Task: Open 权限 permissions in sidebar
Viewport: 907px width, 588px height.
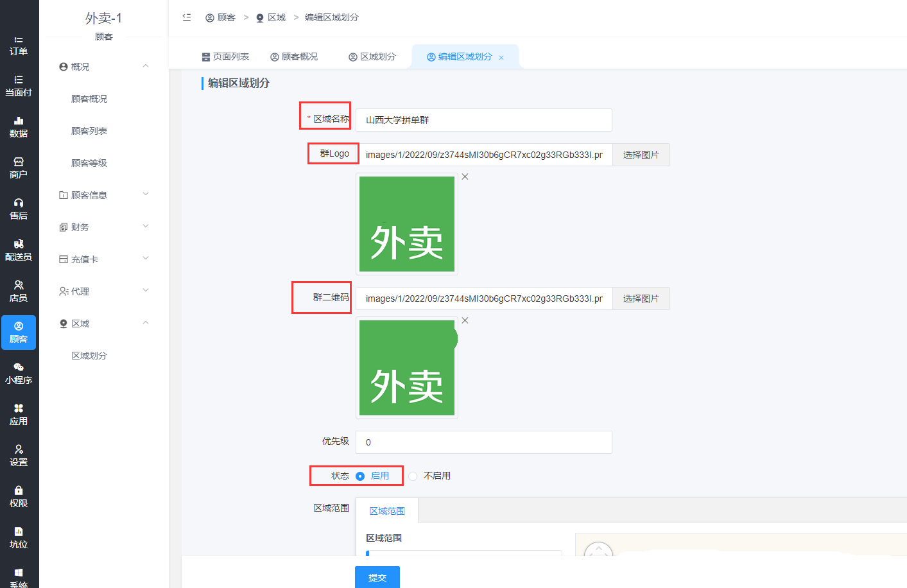Action: (19, 497)
